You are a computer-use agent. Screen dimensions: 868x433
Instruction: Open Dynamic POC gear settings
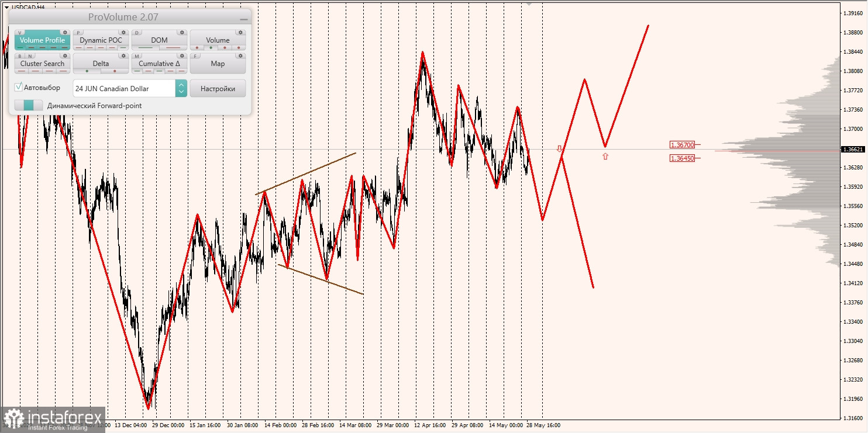click(x=123, y=32)
